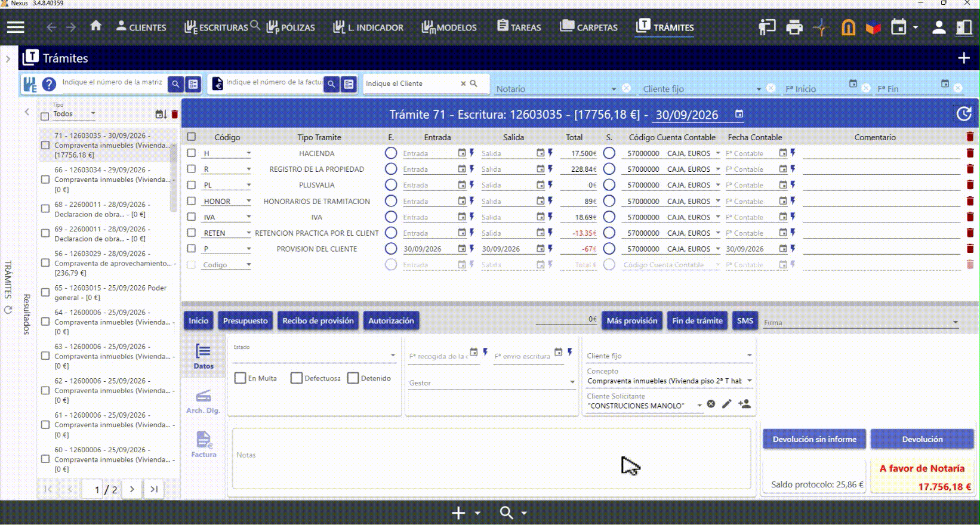Screen dimensions: 980x525
Task: Click the Fin de trámite button
Action: point(697,321)
